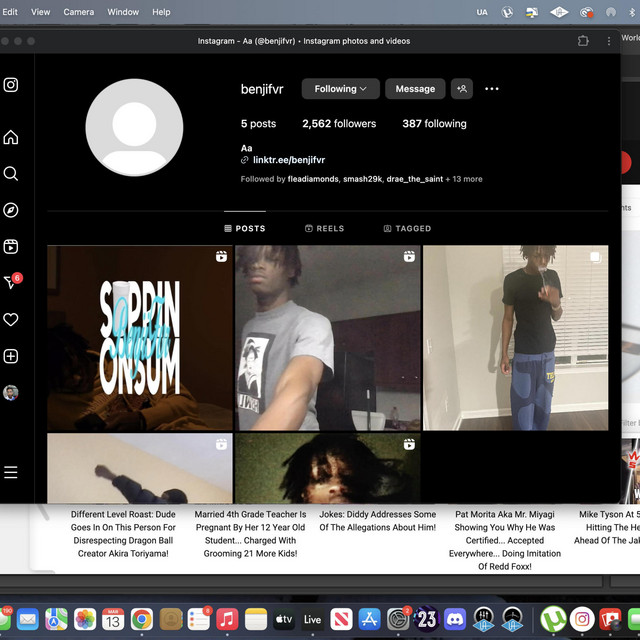The height and width of the screenshot is (640, 640).
Task: Open your profile avatar in sidebar
Action: [x=11, y=393]
